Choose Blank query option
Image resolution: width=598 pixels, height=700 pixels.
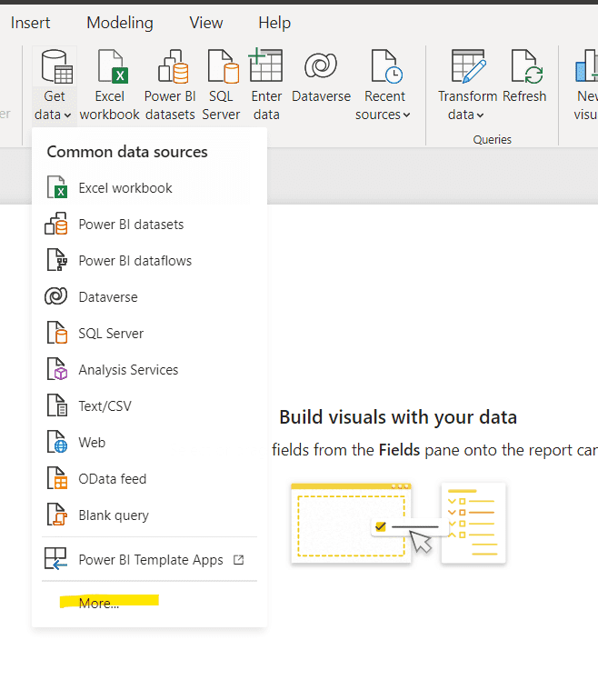coord(149,515)
